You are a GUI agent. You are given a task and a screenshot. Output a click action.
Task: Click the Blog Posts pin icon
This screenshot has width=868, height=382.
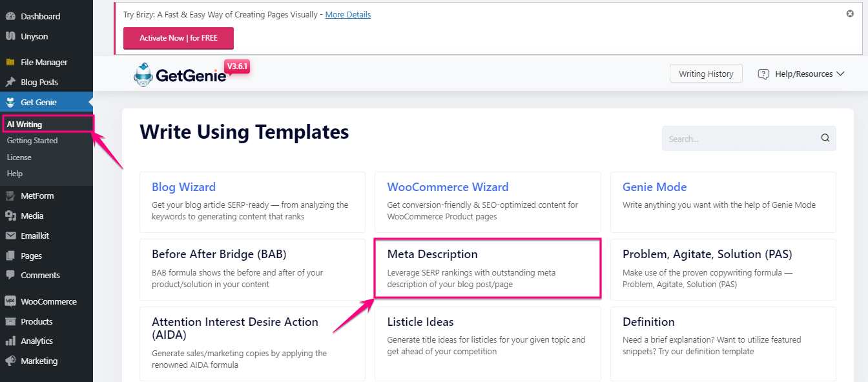tap(10, 83)
